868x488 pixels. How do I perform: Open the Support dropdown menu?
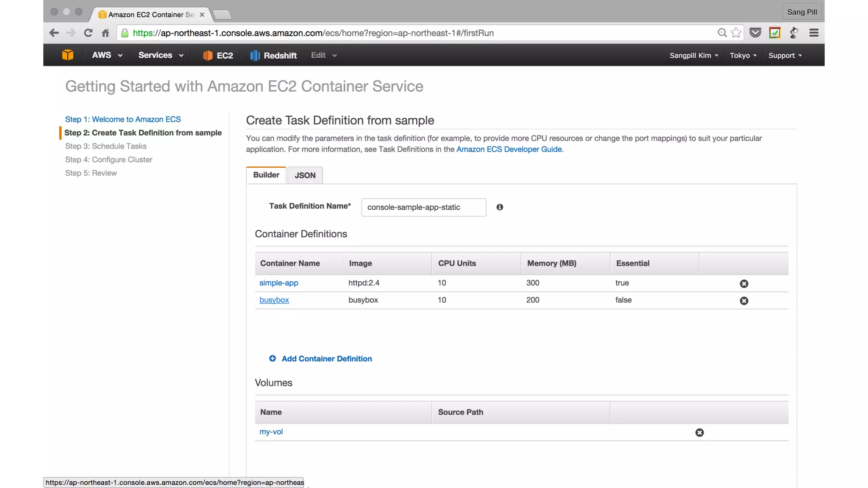pos(785,55)
